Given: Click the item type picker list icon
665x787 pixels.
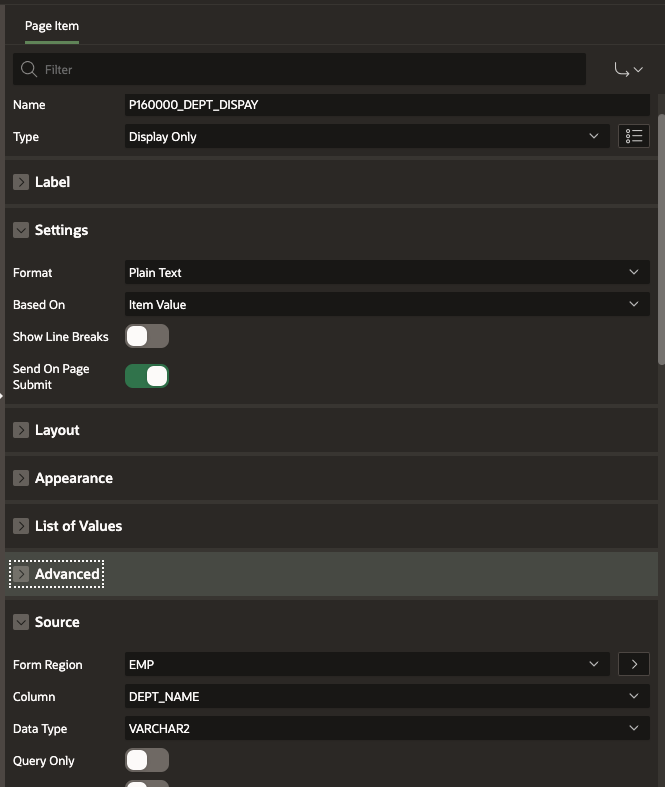Looking at the screenshot, I should pyautogui.click(x=634, y=136).
